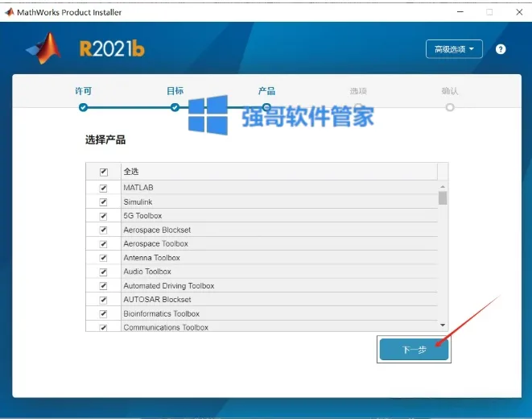This screenshot has height=419, width=532.
Task: Toggle the Antenna Toolbox checkbox
Action: click(104, 258)
